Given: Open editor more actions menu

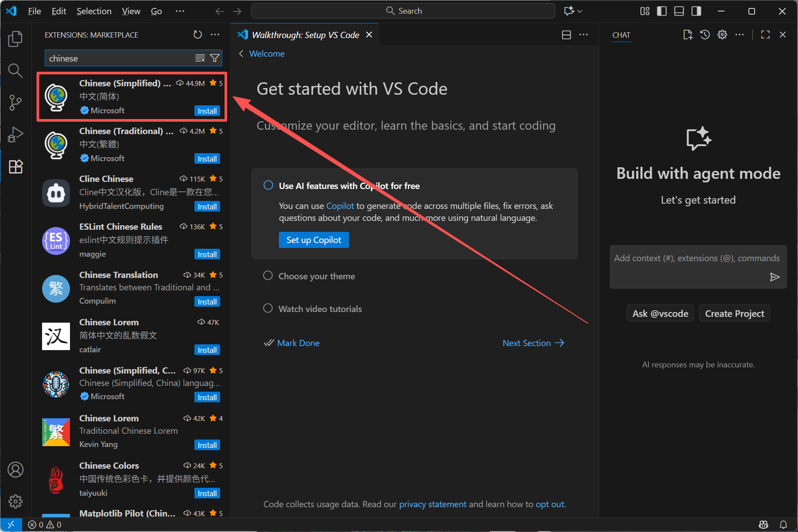Looking at the screenshot, I should point(584,35).
